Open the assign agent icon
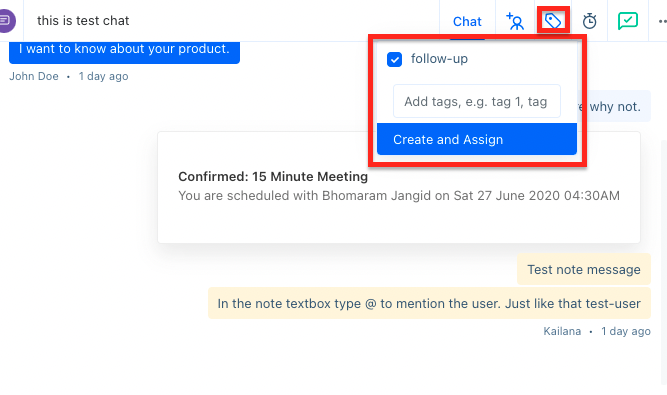The height and width of the screenshot is (395, 667). coord(515,21)
